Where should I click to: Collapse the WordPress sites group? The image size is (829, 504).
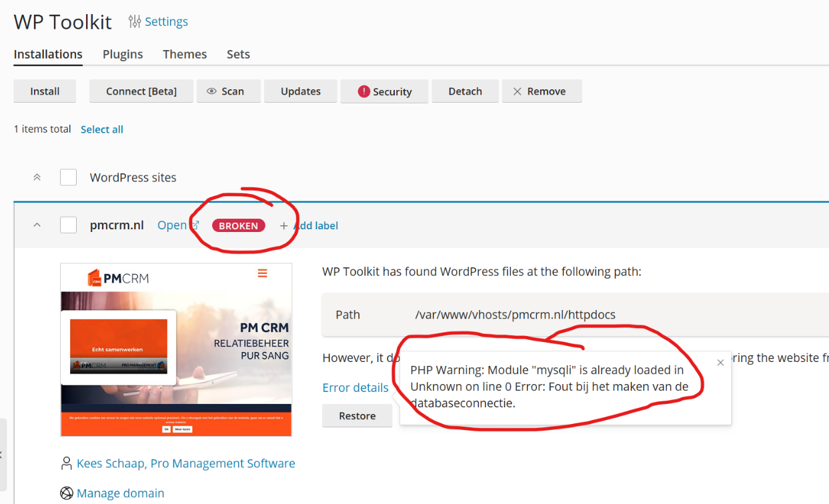point(37,177)
